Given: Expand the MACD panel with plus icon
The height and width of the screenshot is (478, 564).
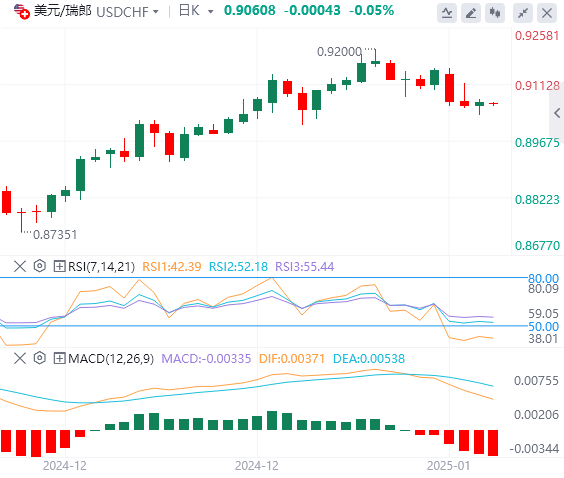Looking at the screenshot, I should pos(59,358).
